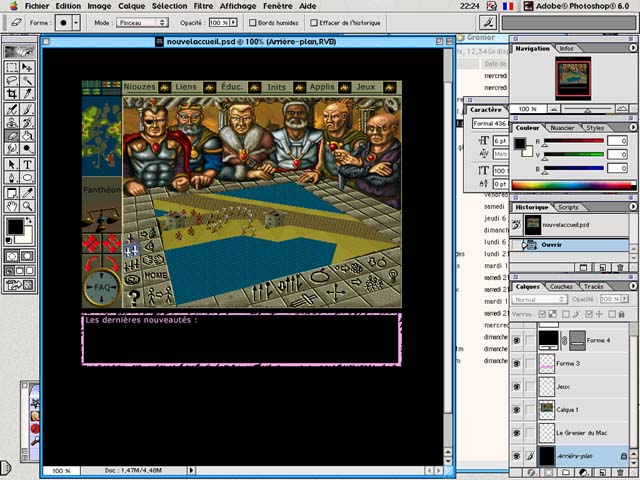Image resolution: width=640 pixels, height=480 pixels.
Task: Select the Hand tool
Action: point(12,206)
